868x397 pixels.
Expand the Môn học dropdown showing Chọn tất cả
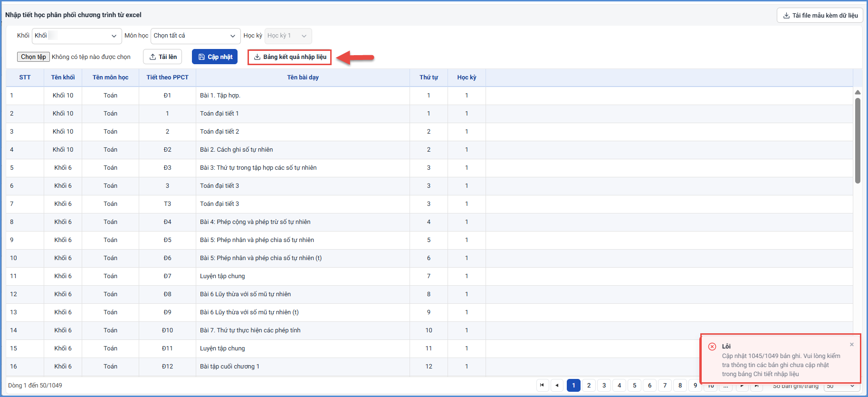pos(195,36)
